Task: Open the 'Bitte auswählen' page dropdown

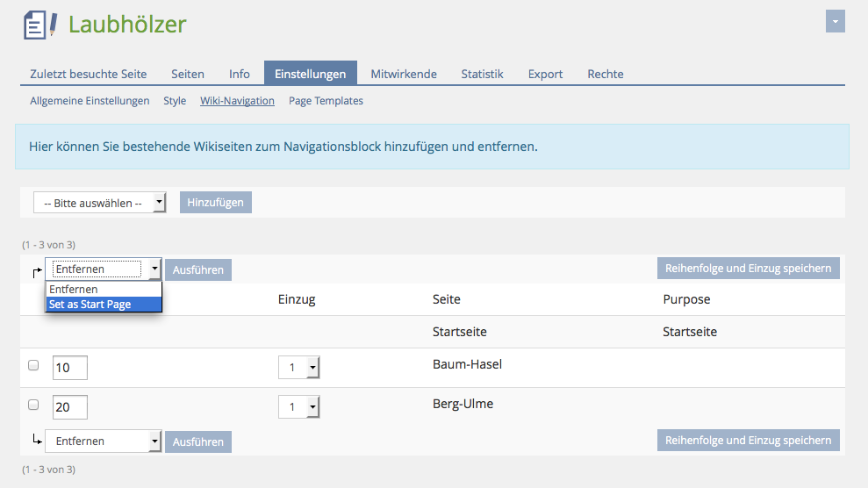Action: (99, 203)
